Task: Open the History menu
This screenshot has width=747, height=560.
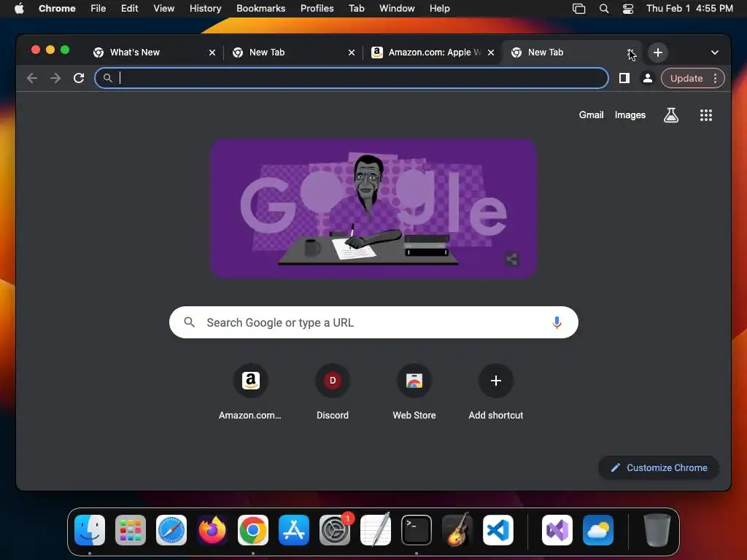Action: pos(205,8)
